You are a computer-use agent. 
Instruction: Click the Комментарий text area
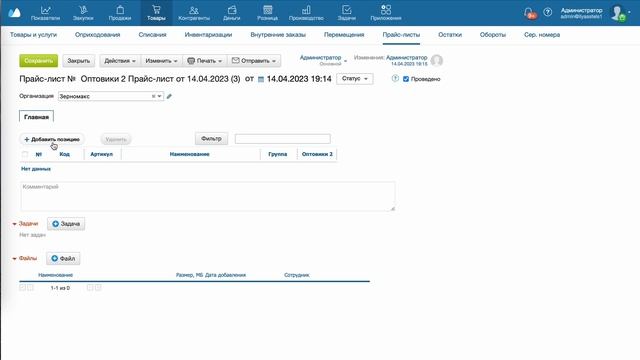click(208, 196)
